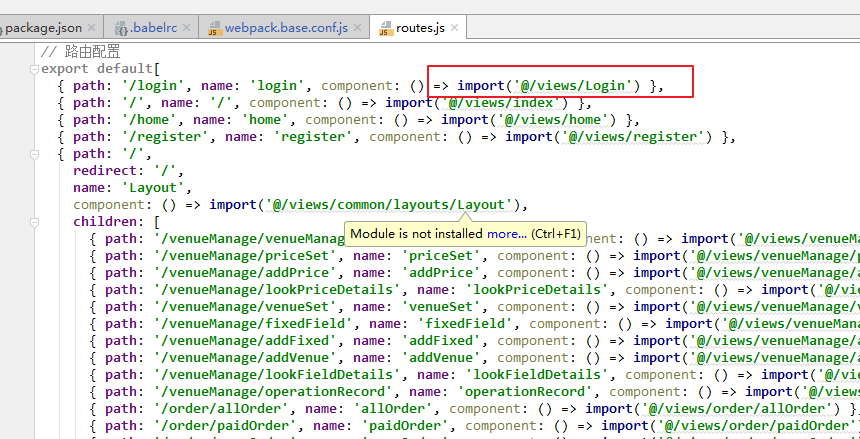Viewport: 860px width, 439px height.
Task: Open the .babelrc tab
Action: (154, 27)
